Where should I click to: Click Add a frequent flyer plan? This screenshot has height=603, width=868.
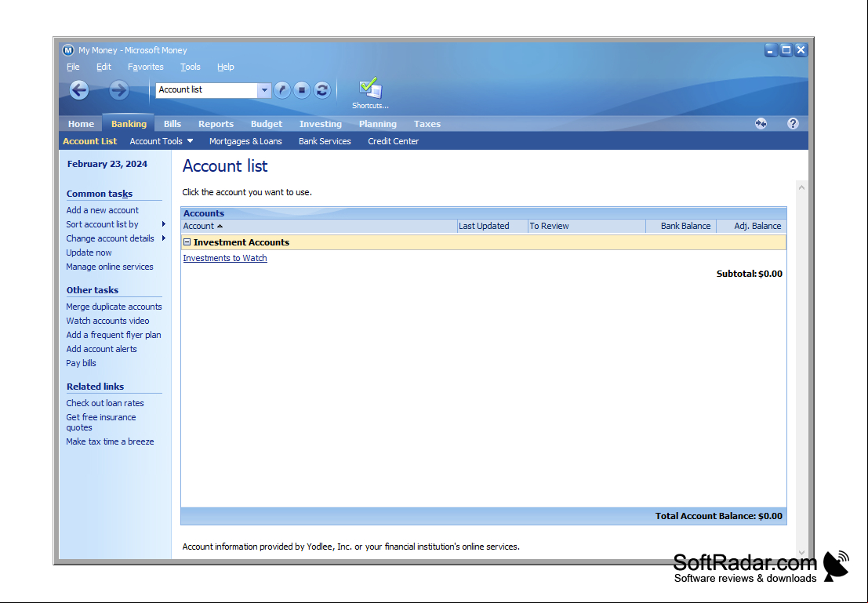coord(114,335)
